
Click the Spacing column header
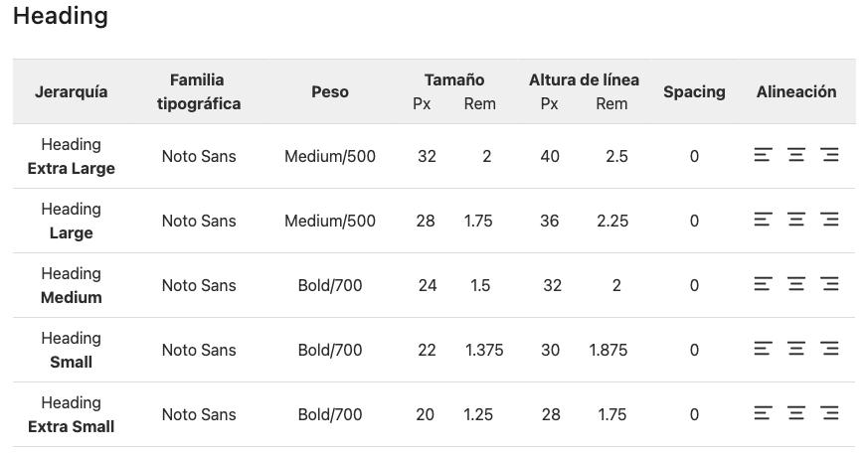[694, 91]
